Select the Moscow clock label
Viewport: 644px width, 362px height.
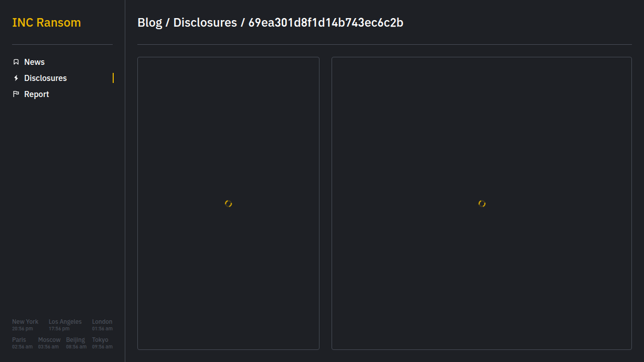point(49,340)
